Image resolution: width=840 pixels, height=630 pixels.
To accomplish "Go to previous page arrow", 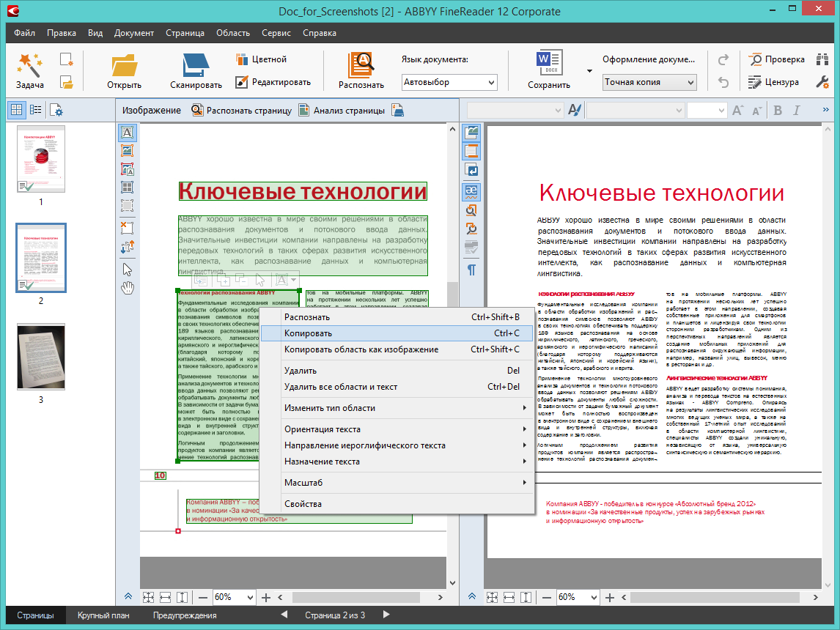I will click(284, 615).
